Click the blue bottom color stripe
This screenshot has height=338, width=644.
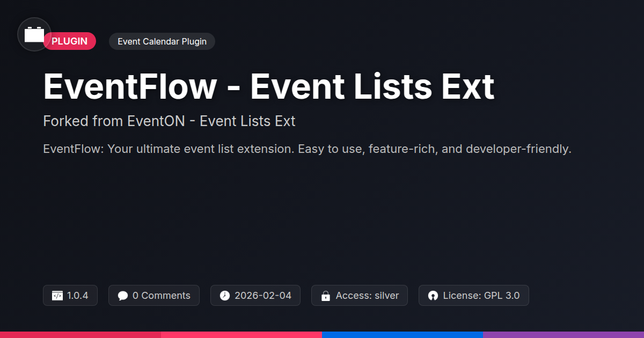tap(402, 335)
